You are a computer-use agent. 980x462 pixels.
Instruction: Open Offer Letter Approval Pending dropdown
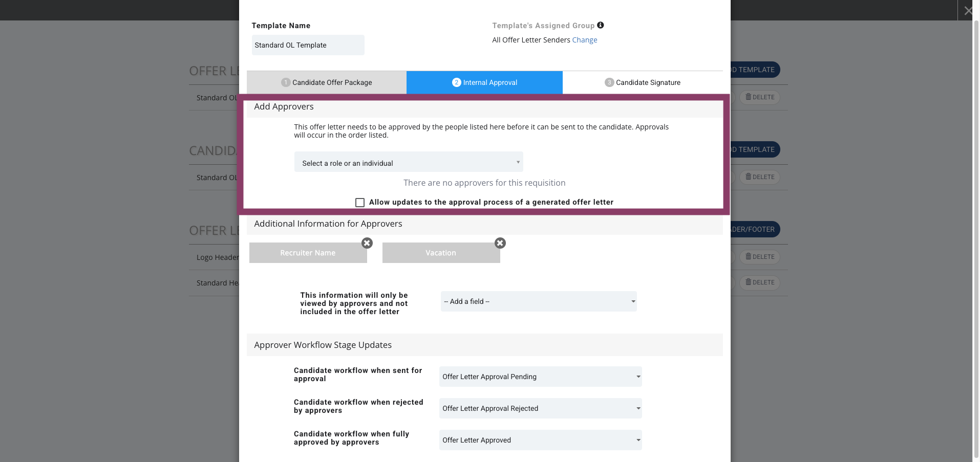coord(541,377)
